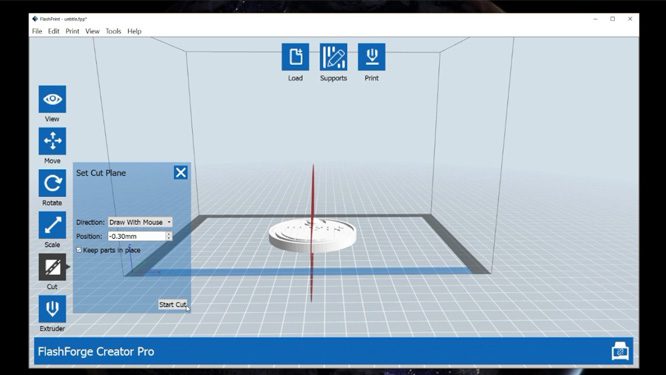Enable Keep parts in place checkbox

point(79,250)
